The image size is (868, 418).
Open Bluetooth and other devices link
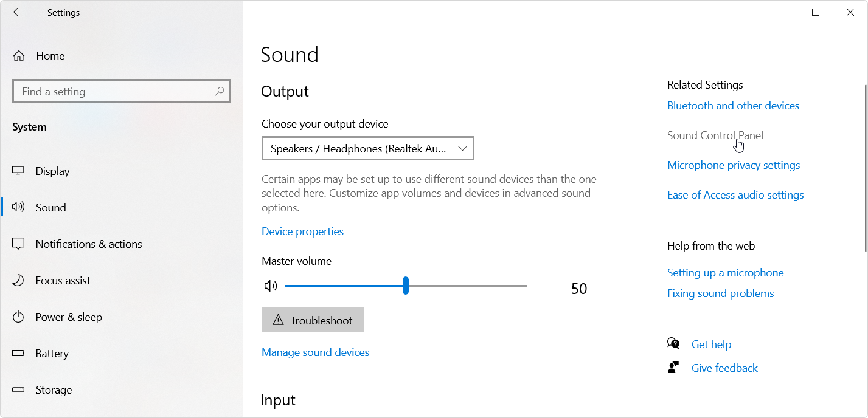[x=733, y=106]
